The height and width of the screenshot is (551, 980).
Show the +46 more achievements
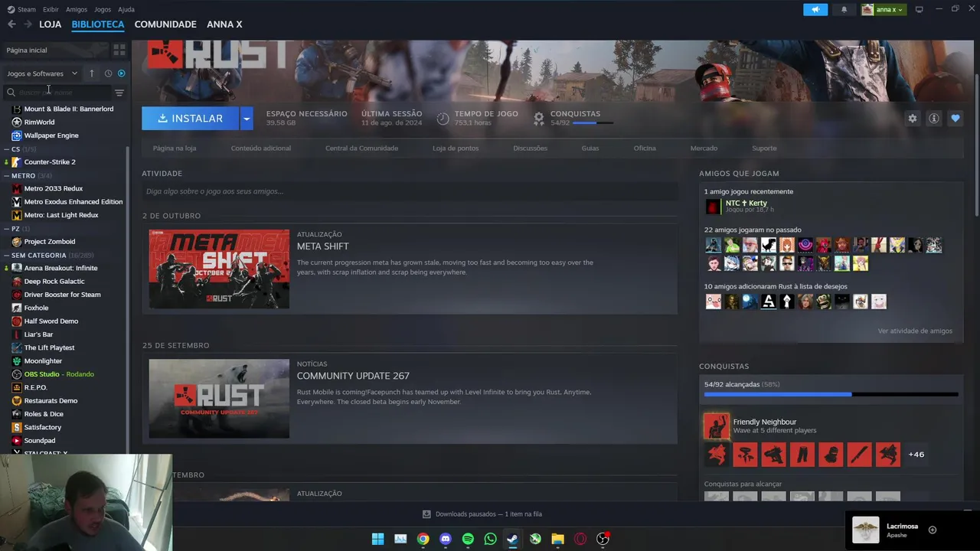(916, 455)
